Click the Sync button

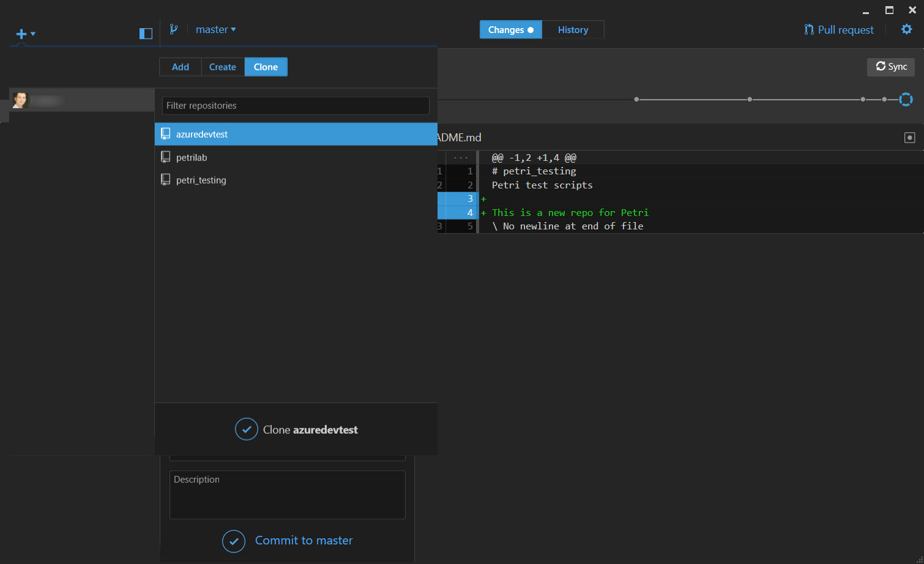click(891, 67)
